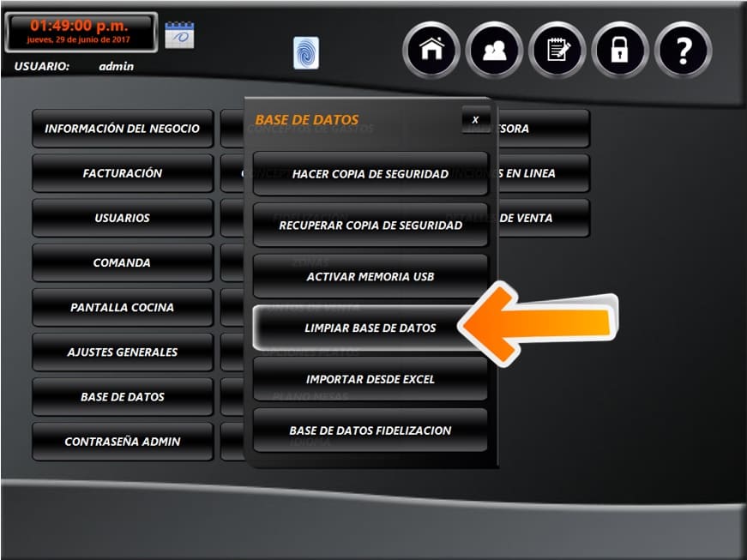The image size is (747, 560).
Task: Click the Contraseña Admin button
Action: coord(123,442)
